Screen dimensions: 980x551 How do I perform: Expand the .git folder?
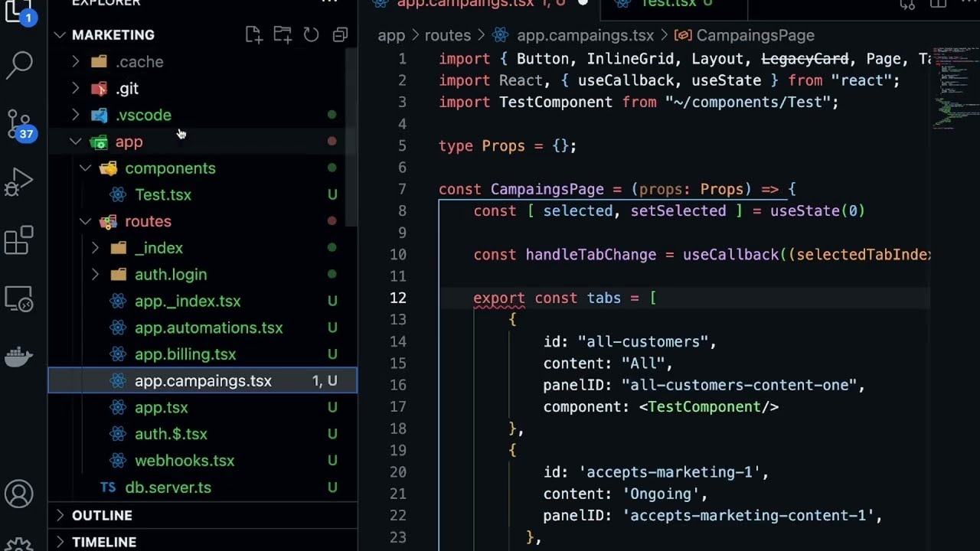75,89
